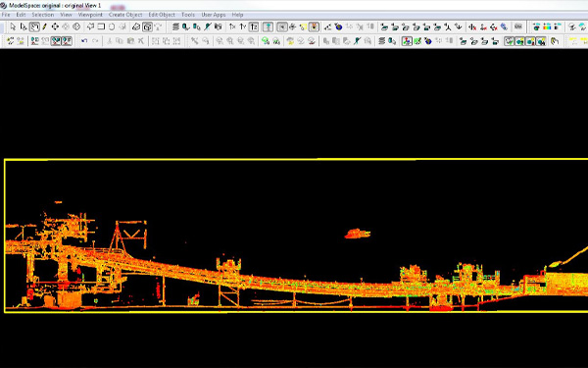Open the Selection menu
This screenshot has width=588, height=368.
click(x=43, y=15)
